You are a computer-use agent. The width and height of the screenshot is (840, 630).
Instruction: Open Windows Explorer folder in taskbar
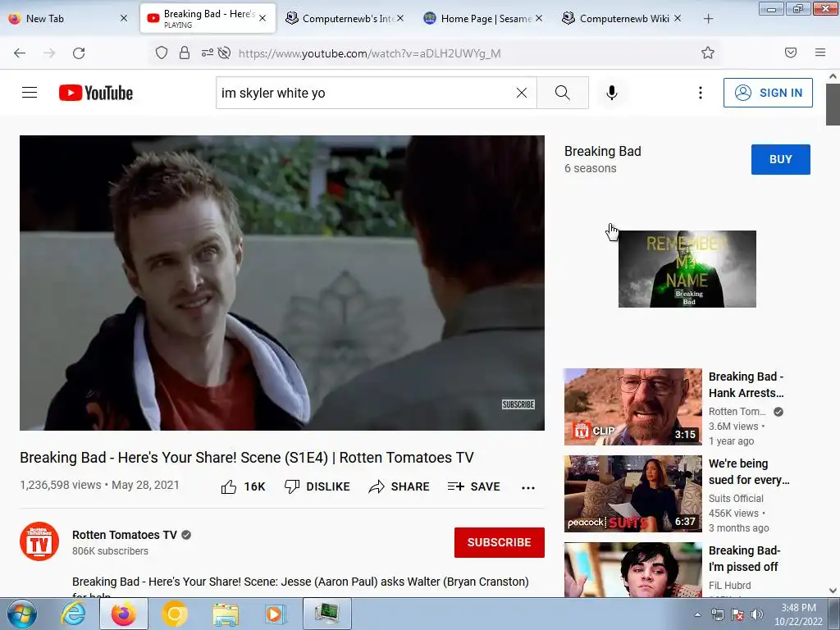[226, 614]
